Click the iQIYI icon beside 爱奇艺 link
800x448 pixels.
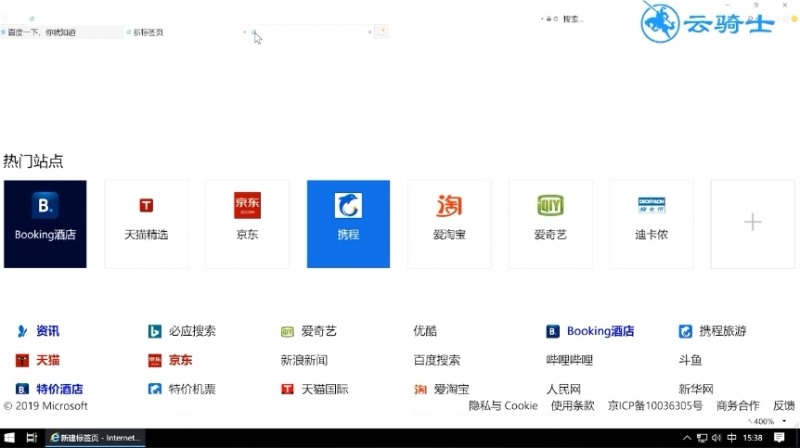pos(287,332)
